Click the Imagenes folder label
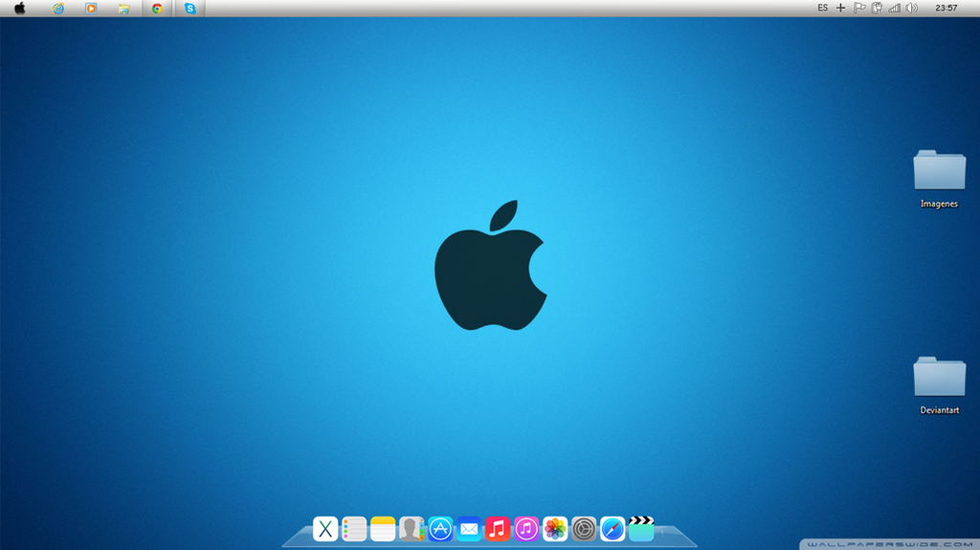 point(939,204)
